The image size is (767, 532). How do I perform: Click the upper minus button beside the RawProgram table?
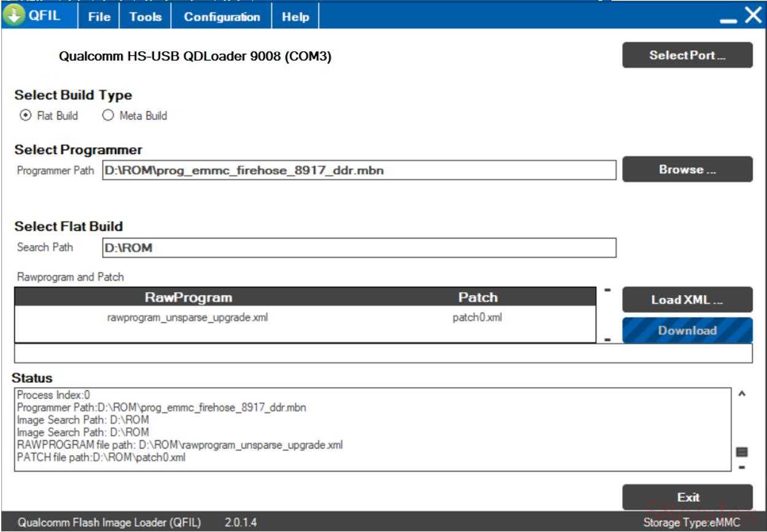607,290
